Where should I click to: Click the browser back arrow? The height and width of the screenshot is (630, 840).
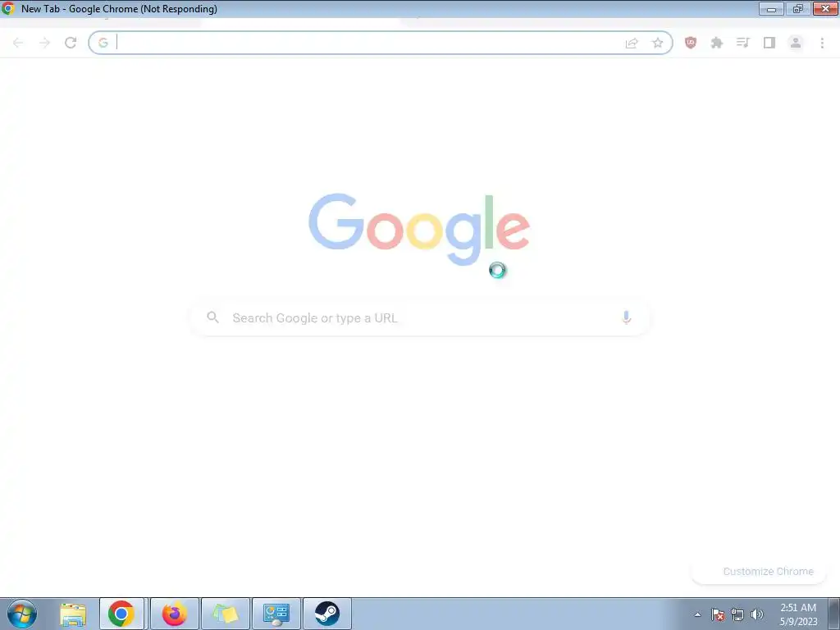click(x=18, y=43)
